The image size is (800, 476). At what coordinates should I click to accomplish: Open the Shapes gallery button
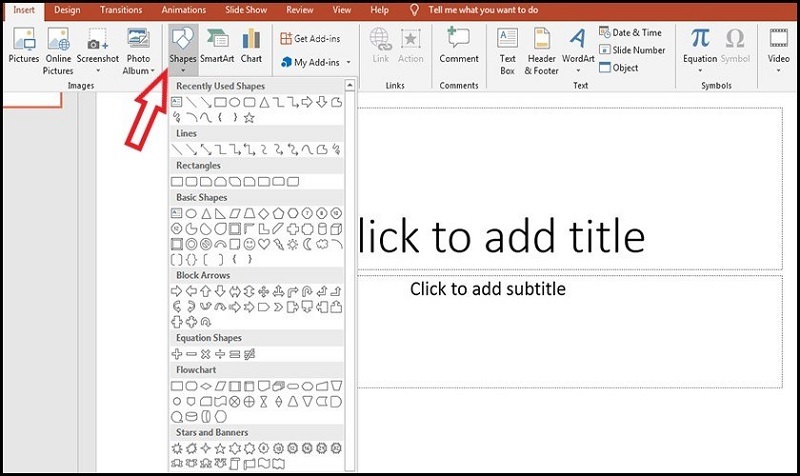click(x=183, y=48)
